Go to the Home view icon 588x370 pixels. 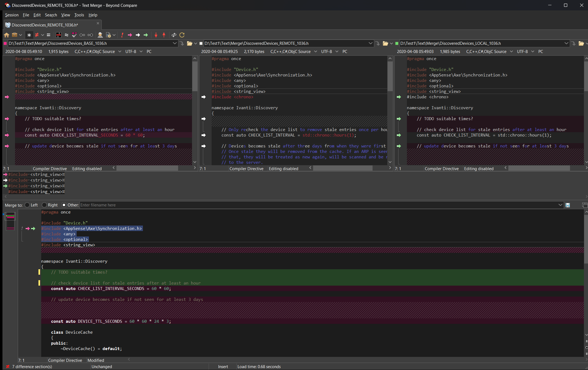[x=7, y=35]
